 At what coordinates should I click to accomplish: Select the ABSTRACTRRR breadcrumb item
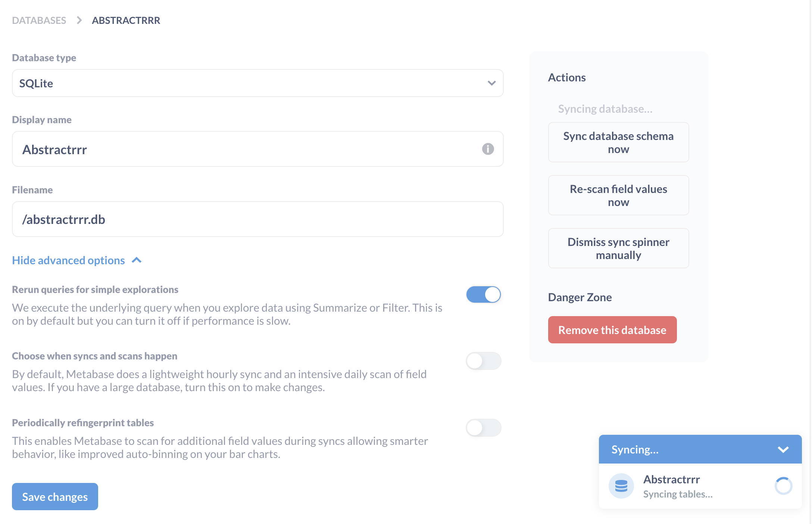pyautogui.click(x=126, y=20)
